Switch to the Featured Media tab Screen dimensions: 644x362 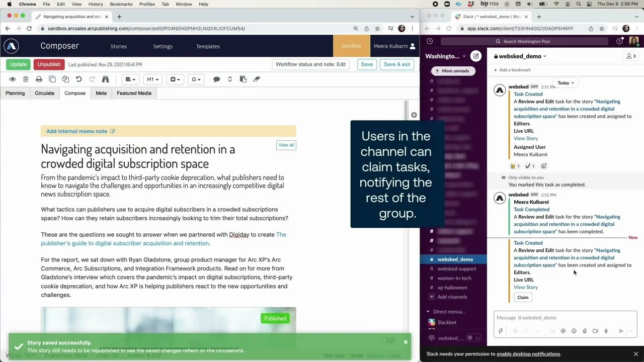click(134, 93)
